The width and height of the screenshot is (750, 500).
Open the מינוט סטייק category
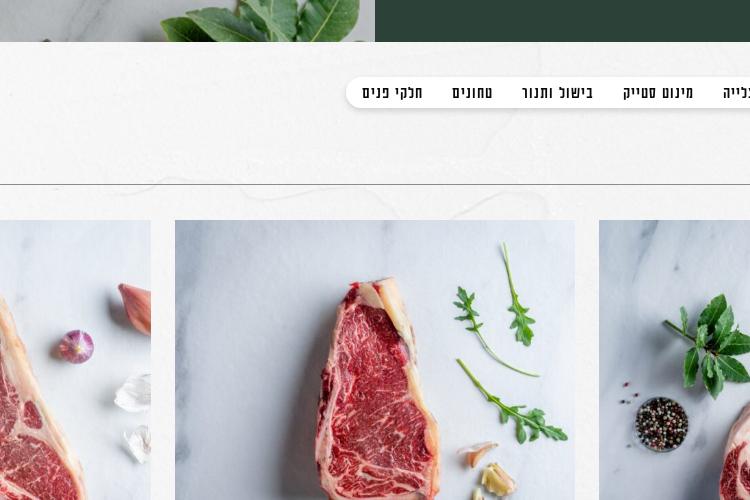pyautogui.click(x=658, y=93)
